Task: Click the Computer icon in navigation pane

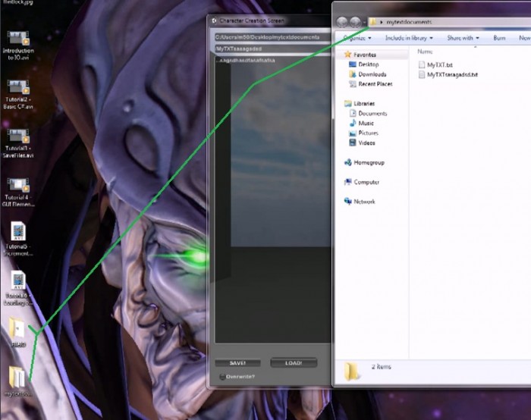Action: [347, 182]
